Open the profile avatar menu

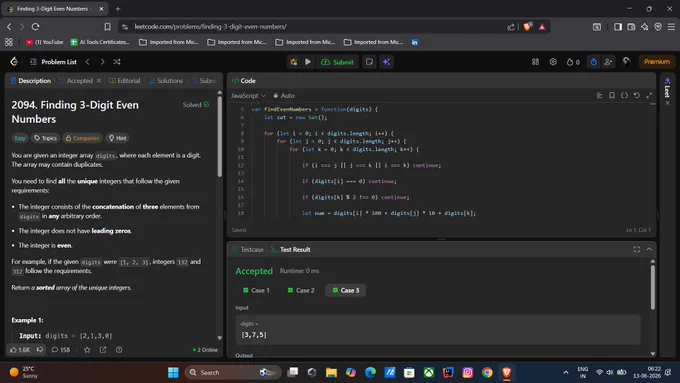626,62
